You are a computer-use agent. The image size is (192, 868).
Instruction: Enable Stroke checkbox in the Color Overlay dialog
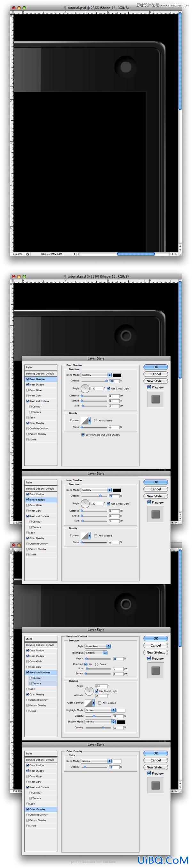point(27,825)
